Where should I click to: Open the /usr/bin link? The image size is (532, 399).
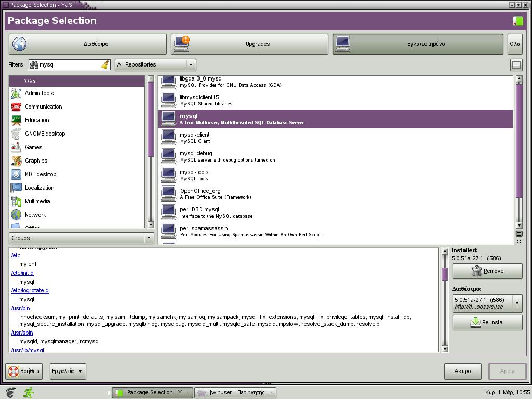click(x=21, y=308)
